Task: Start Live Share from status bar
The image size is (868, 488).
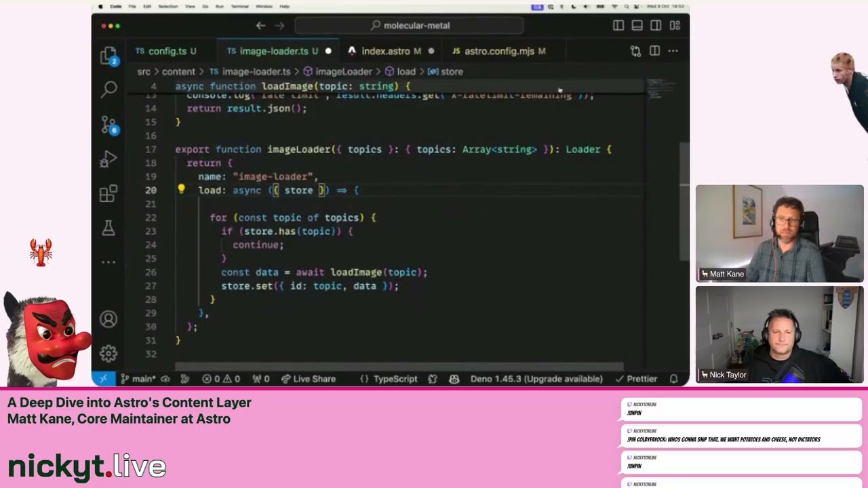Action: (309, 379)
